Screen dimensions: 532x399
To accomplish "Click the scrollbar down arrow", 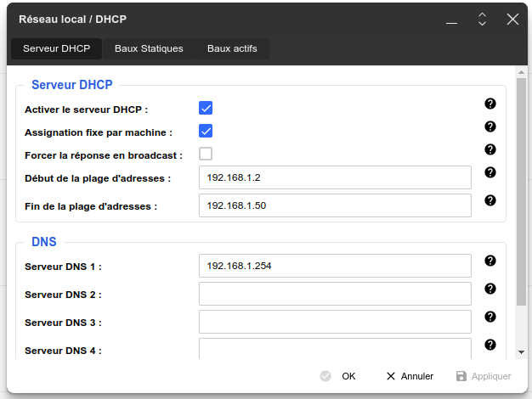I will (x=521, y=352).
